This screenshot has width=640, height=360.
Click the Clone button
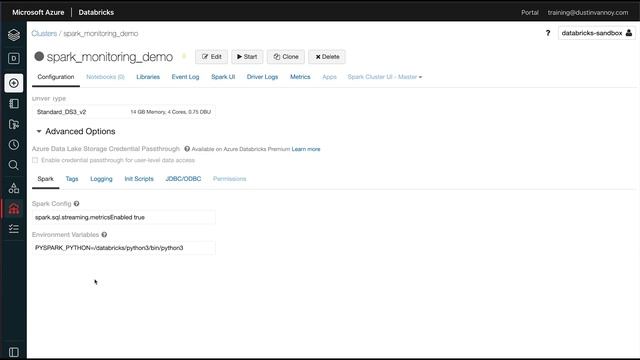tap(286, 57)
